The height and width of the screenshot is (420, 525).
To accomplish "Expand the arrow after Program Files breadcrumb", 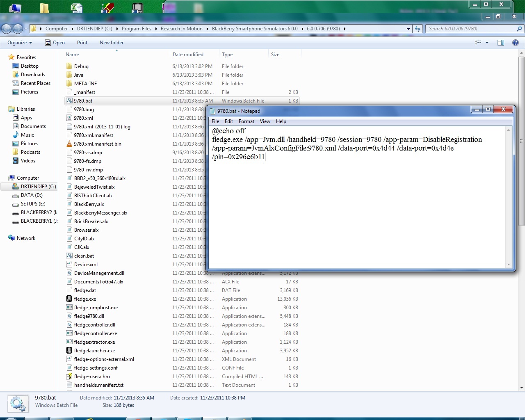I will point(156,29).
